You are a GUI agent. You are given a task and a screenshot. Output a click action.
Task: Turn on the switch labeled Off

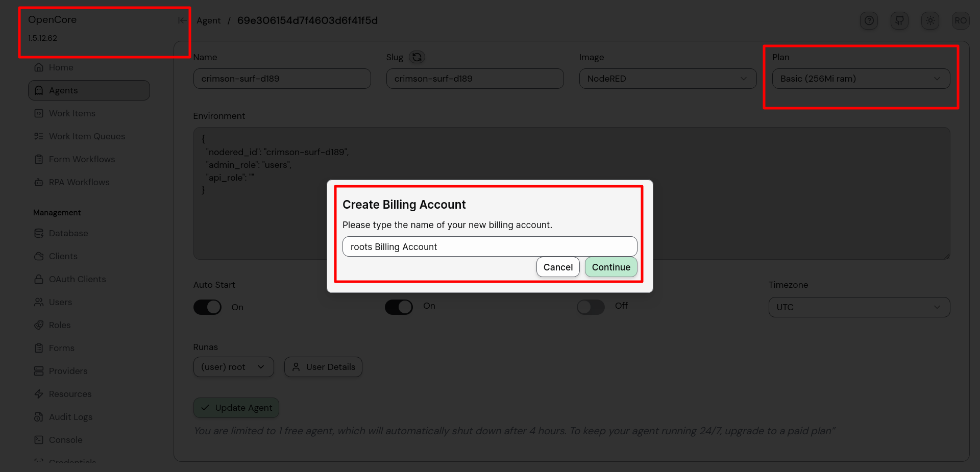click(591, 307)
